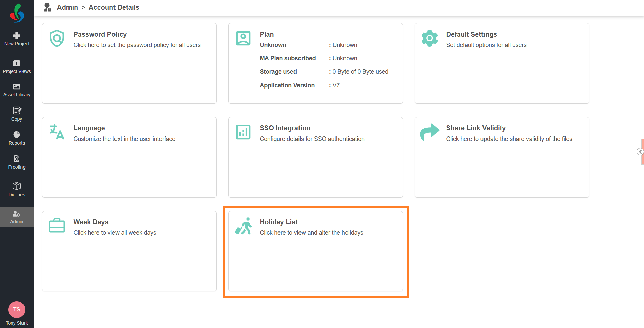644x328 pixels.
Task: Click the Default Settings gear icon
Action: point(430,38)
